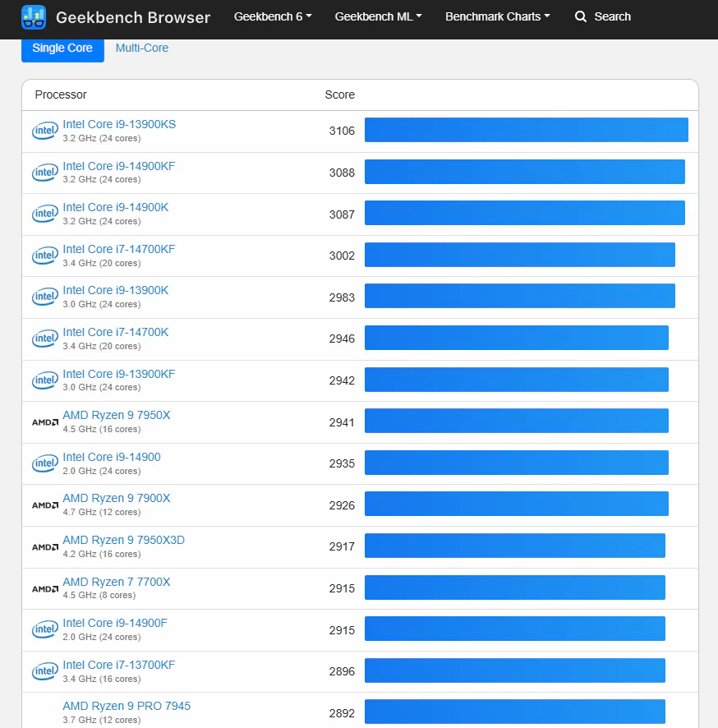Click the score value 3106
718x728 pixels.
342,131
